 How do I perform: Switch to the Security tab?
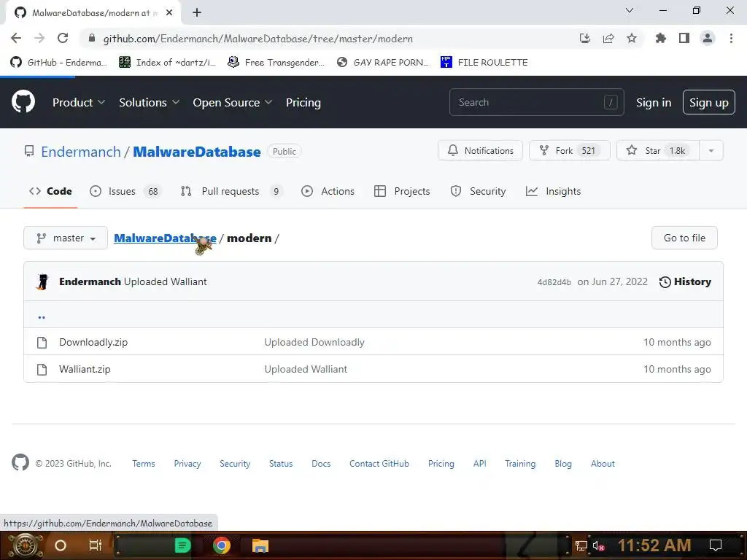(x=478, y=191)
